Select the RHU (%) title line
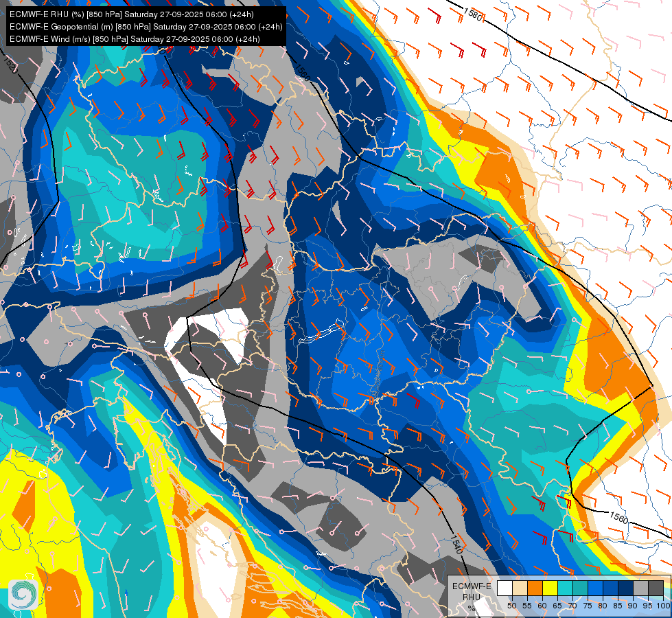 132,14
